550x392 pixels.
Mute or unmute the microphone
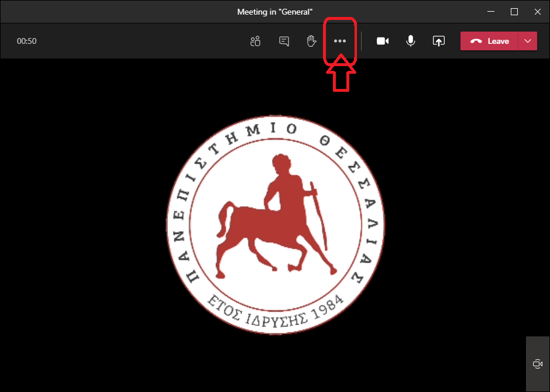point(411,41)
